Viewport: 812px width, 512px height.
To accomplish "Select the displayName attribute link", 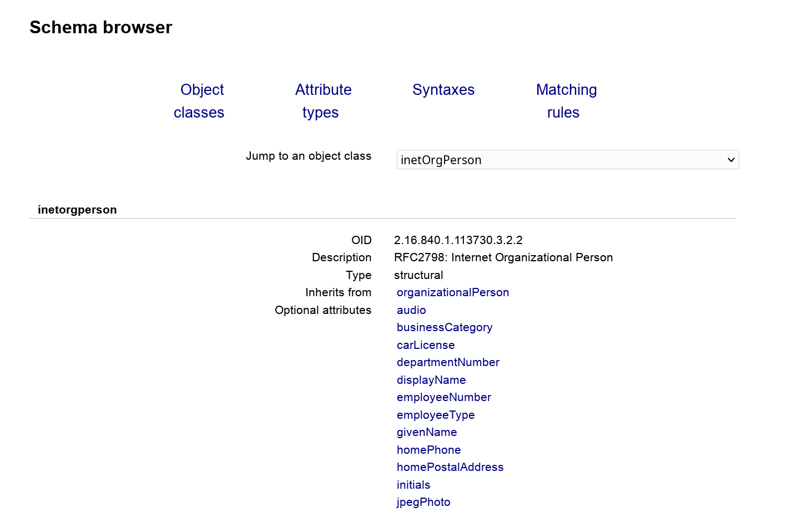I will point(431,380).
